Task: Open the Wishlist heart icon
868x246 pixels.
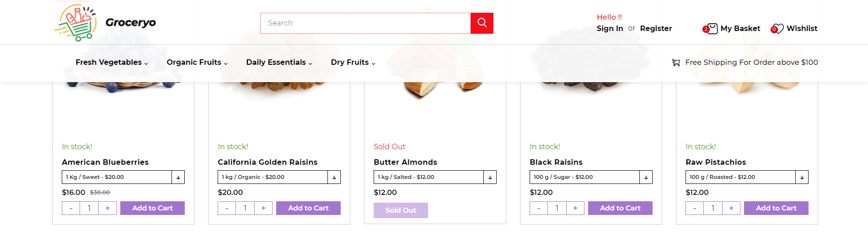Action: pyautogui.click(x=777, y=29)
